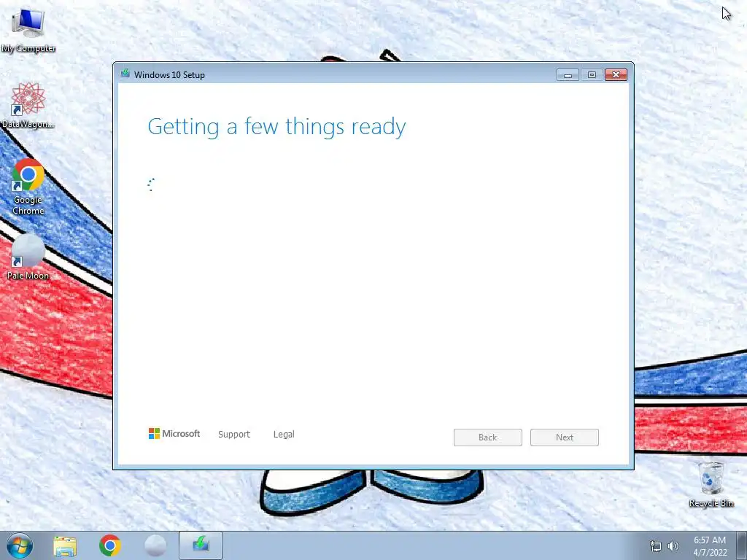Click the network tray icon

click(x=656, y=546)
